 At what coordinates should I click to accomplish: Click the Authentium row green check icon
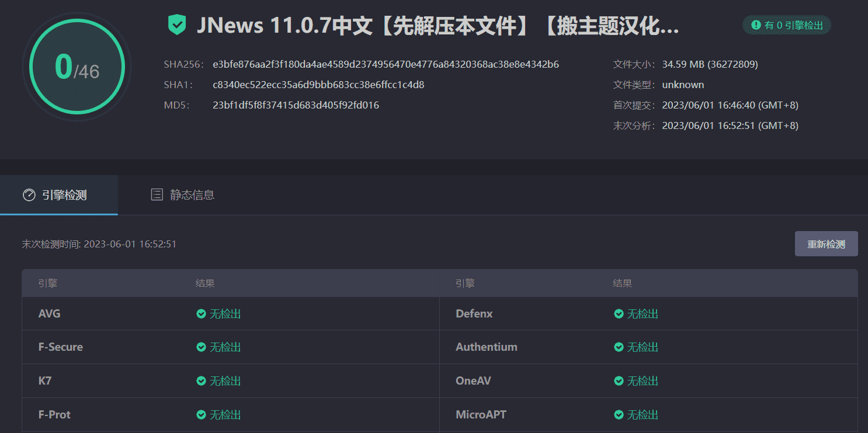[x=619, y=347]
